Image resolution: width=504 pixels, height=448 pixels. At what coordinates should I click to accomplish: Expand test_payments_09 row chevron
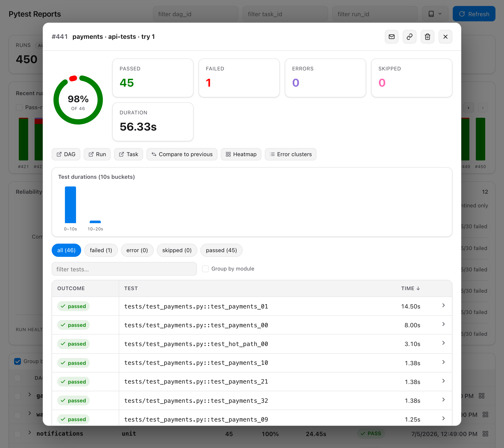[x=443, y=418]
